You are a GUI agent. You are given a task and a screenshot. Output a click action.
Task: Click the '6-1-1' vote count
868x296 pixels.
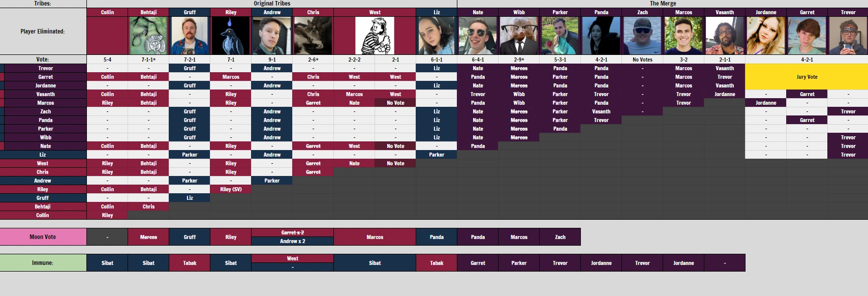click(437, 60)
